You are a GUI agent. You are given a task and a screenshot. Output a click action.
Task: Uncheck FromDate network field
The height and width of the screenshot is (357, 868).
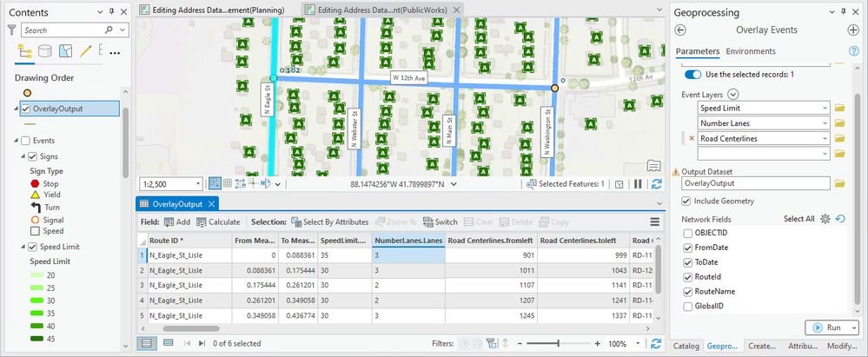tap(687, 248)
